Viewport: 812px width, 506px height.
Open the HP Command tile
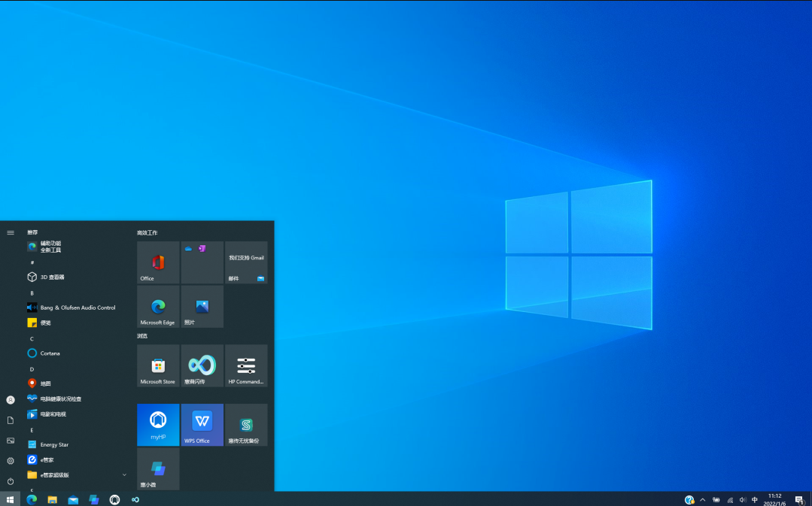click(246, 365)
